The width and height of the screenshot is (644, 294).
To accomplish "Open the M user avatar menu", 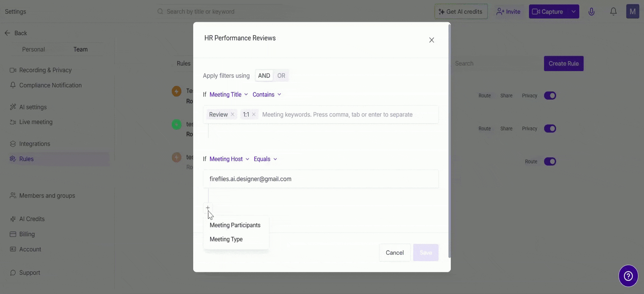I will (633, 11).
